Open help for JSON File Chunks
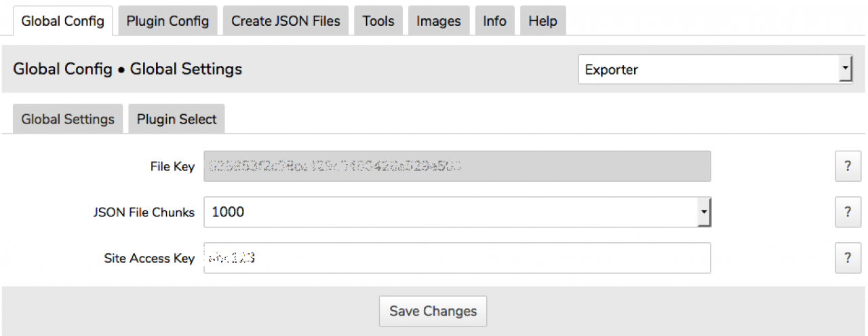Image resolution: width=868 pixels, height=336 pixels. (848, 212)
